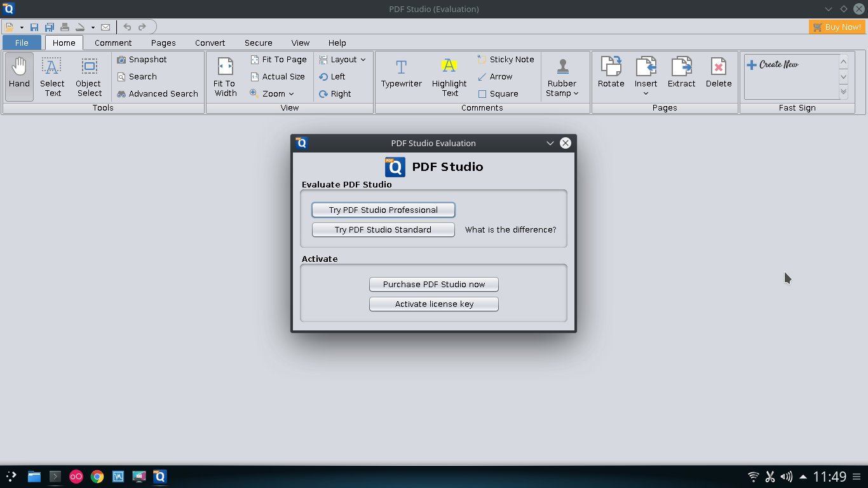Collapse the evaluation dialog with chevron
This screenshot has height=488, width=868.
pos(550,143)
